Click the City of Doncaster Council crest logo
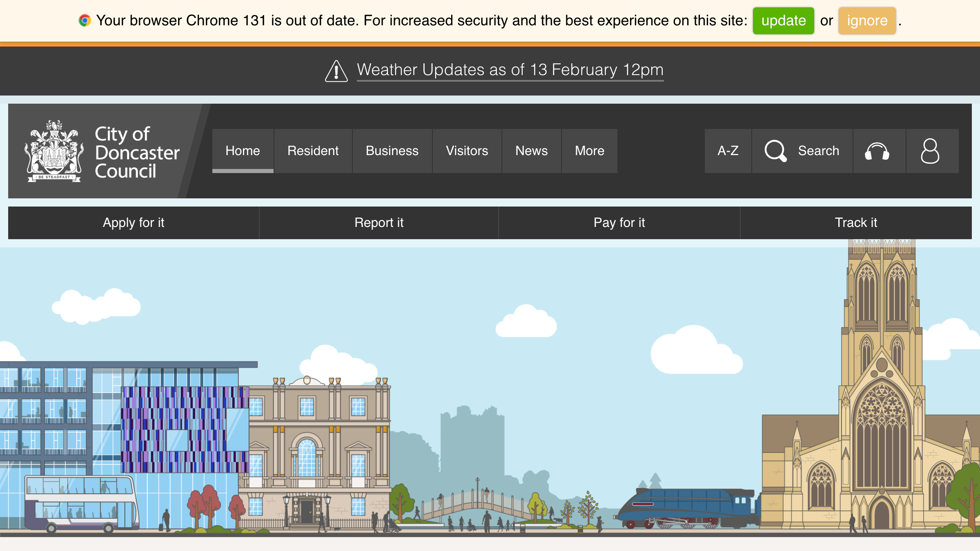Screen dimensions: 980x551 coord(53,151)
